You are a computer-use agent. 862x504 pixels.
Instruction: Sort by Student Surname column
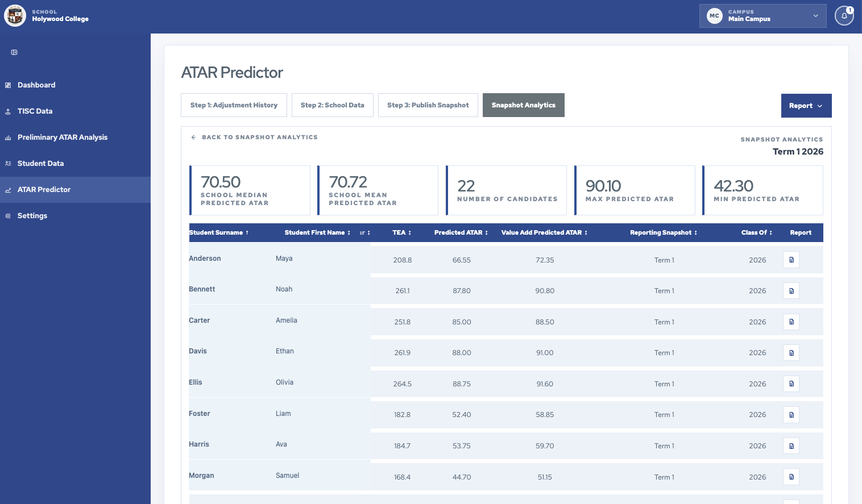pos(219,232)
